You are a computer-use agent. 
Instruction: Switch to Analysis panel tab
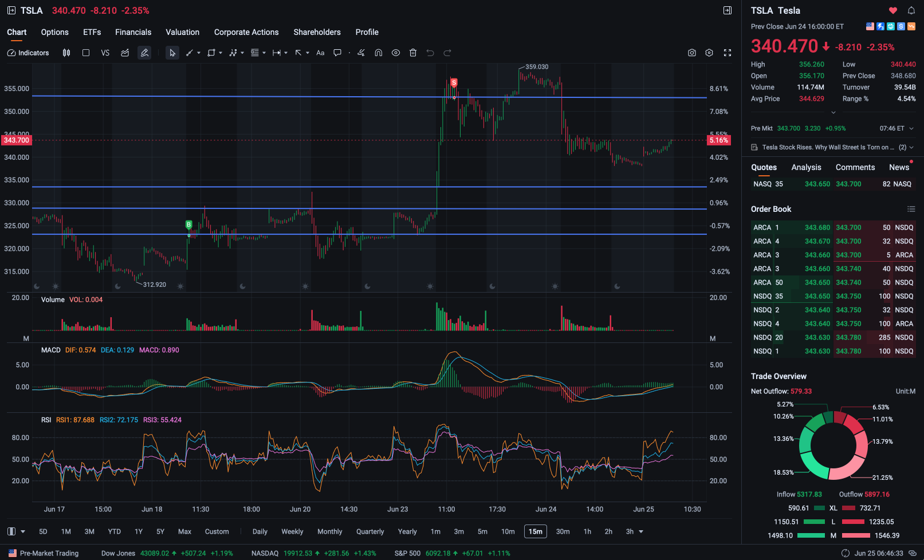click(x=807, y=167)
